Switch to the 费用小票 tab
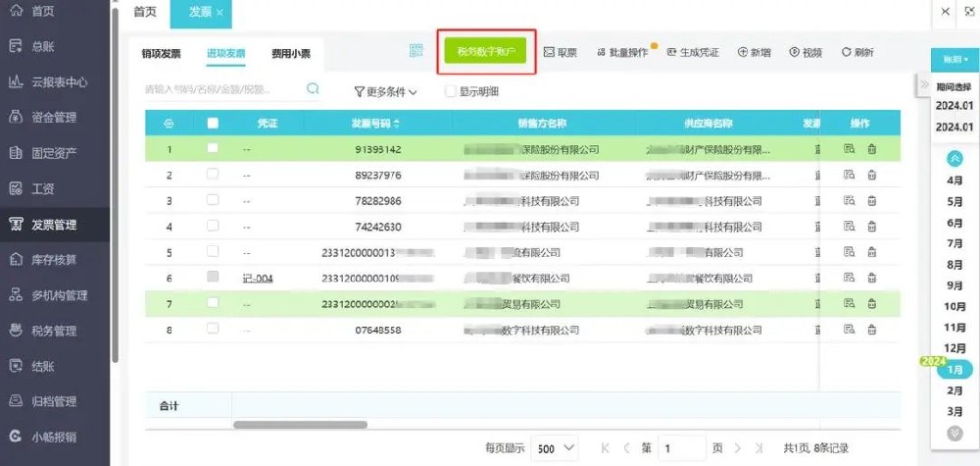 coord(291,54)
